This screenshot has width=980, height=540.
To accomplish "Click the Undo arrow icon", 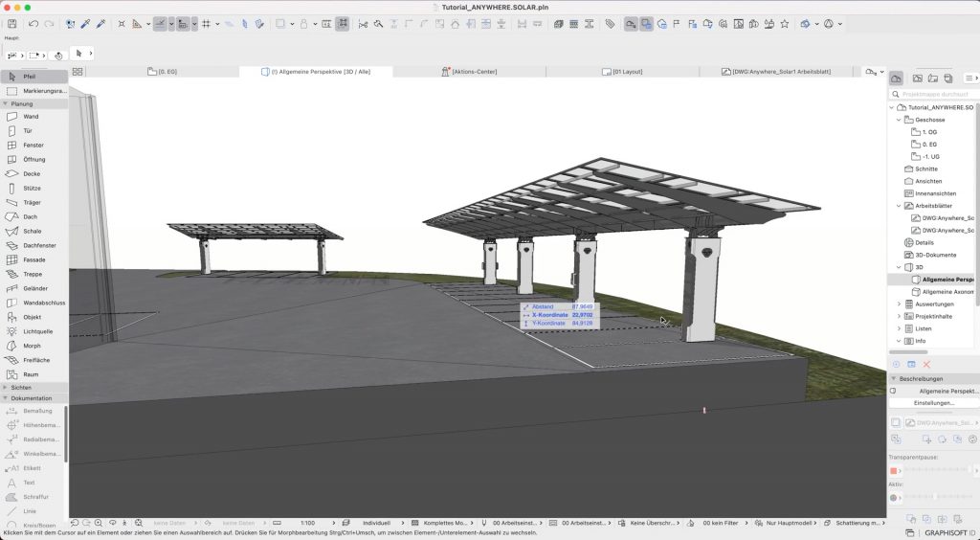I will pos(33,23).
